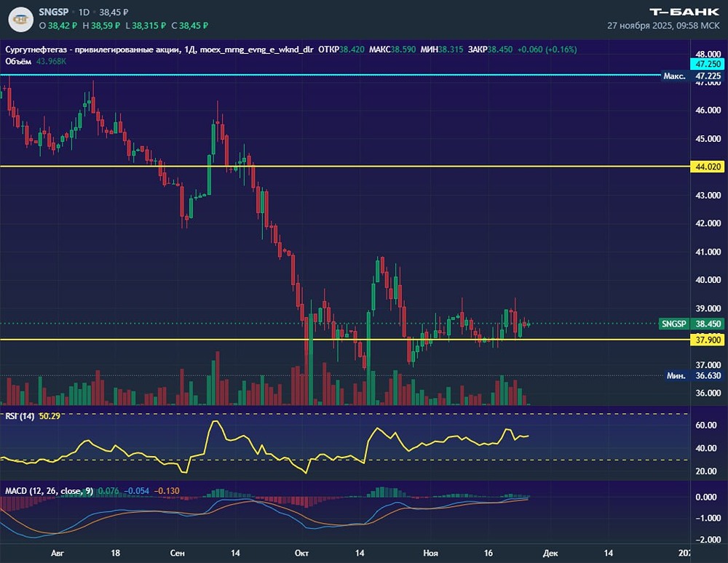Click the Дек date on time axis
Image resolution: width=728 pixels, height=563 pixels.
[x=550, y=554]
